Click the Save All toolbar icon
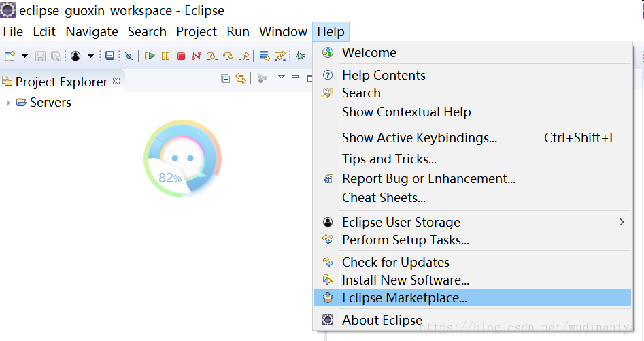This screenshot has width=644, height=341. 56,56
